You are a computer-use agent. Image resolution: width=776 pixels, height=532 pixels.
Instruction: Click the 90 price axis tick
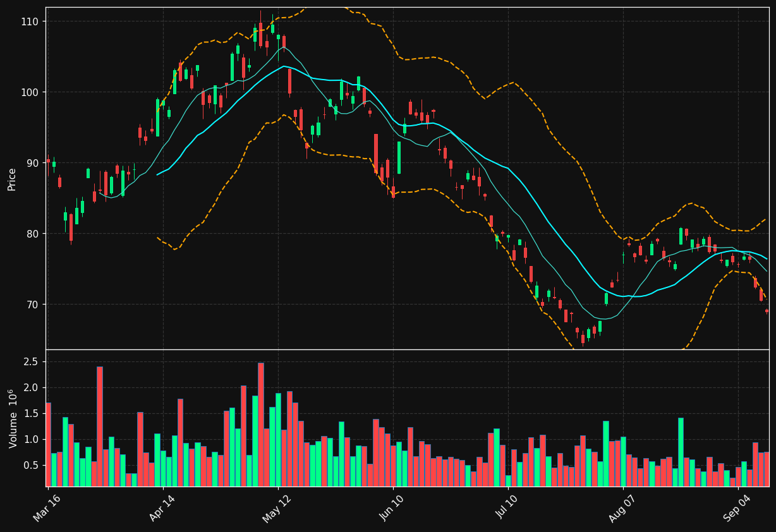click(33, 163)
